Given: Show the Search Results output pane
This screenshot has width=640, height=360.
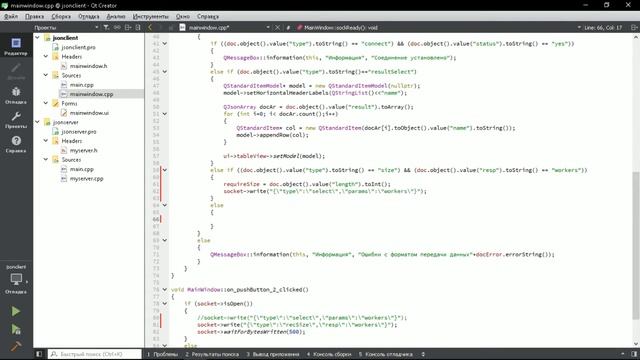Looking at the screenshot, I should tap(212, 354).
